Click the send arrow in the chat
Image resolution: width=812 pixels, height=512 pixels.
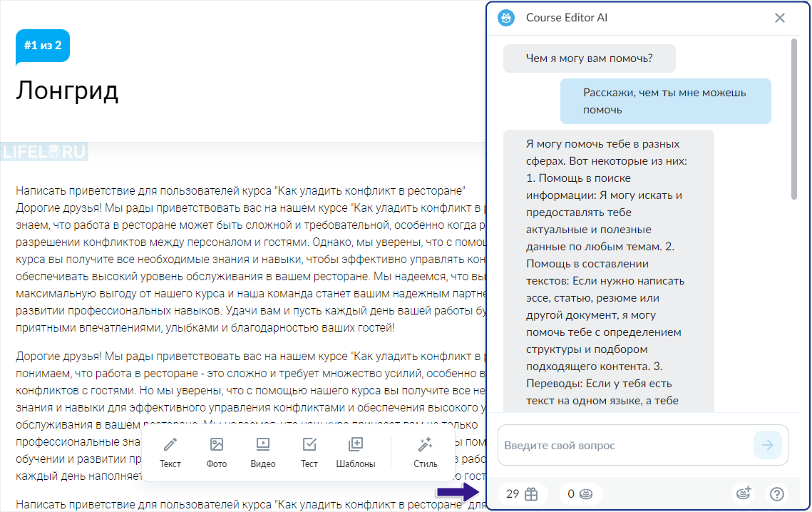point(768,445)
